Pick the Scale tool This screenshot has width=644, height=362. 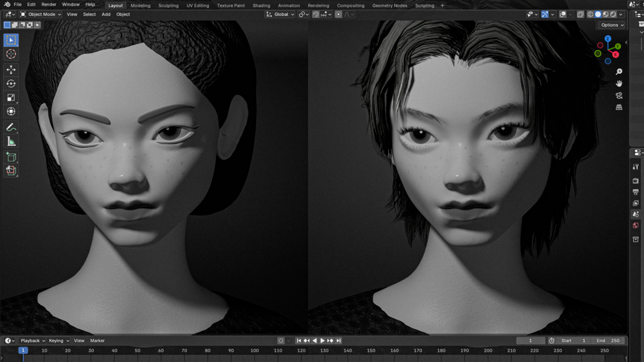(x=11, y=98)
